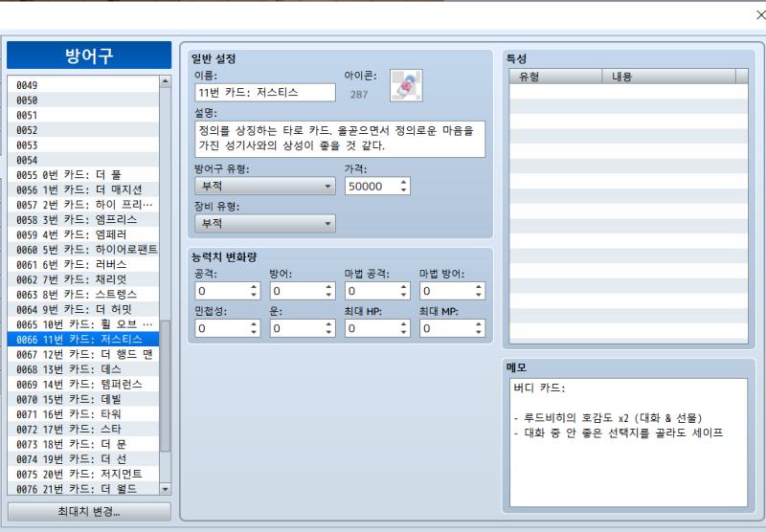Select list entry 0074 19번 카드: 더 선
The width and height of the screenshot is (766, 532).
coord(83,458)
